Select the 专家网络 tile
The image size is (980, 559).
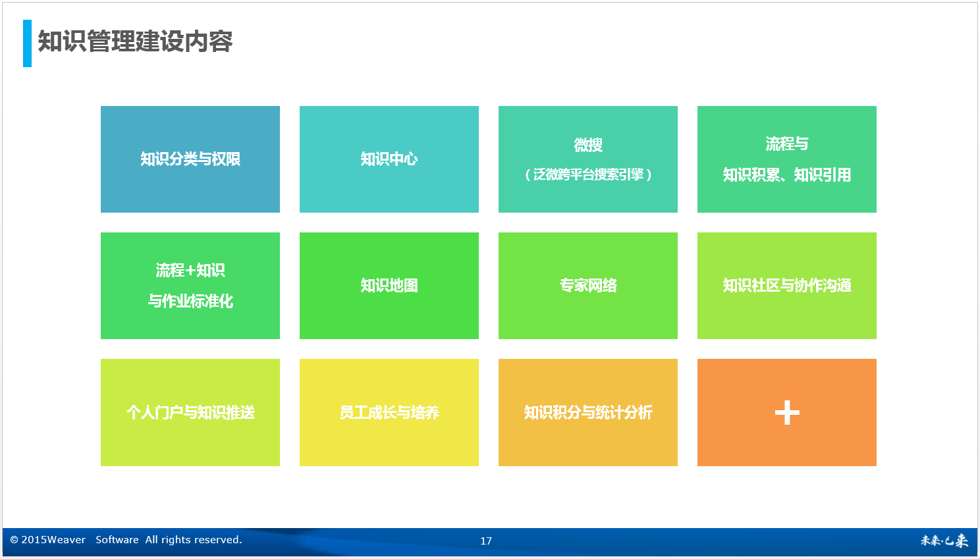pos(588,286)
